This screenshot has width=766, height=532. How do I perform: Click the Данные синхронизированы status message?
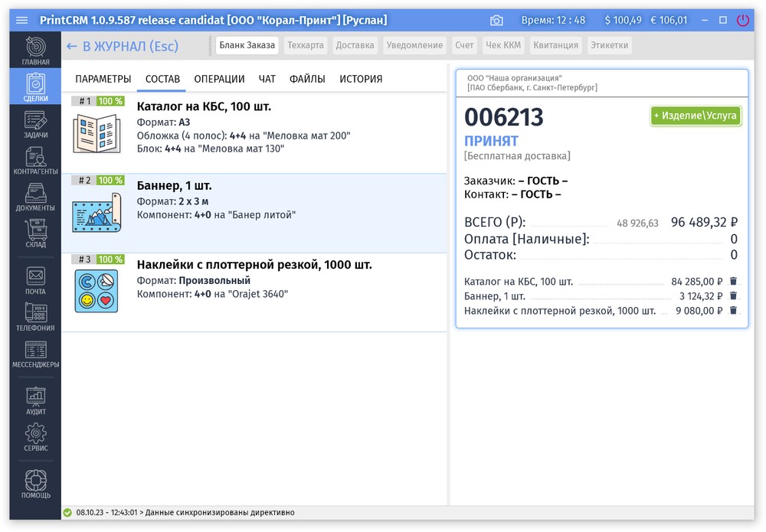[x=220, y=512]
